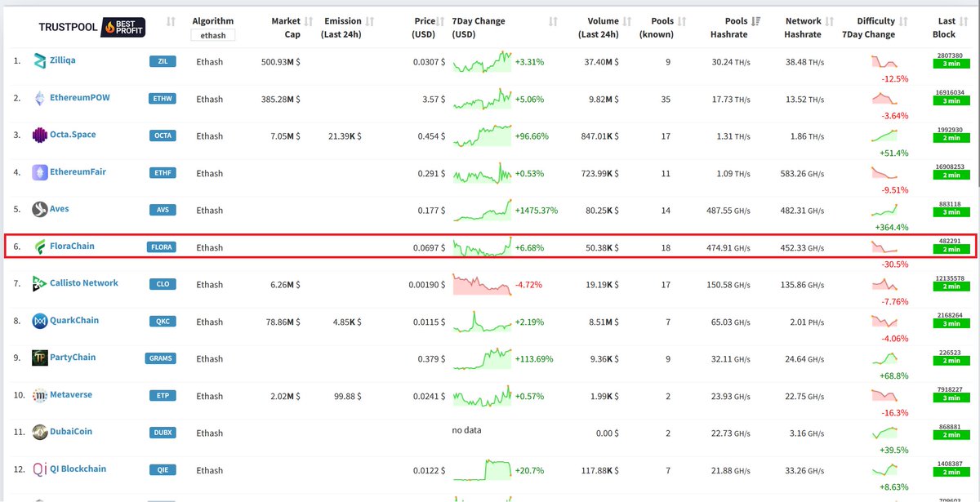Click the AVS ticker badge
980x502 pixels.
pos(163,210)
